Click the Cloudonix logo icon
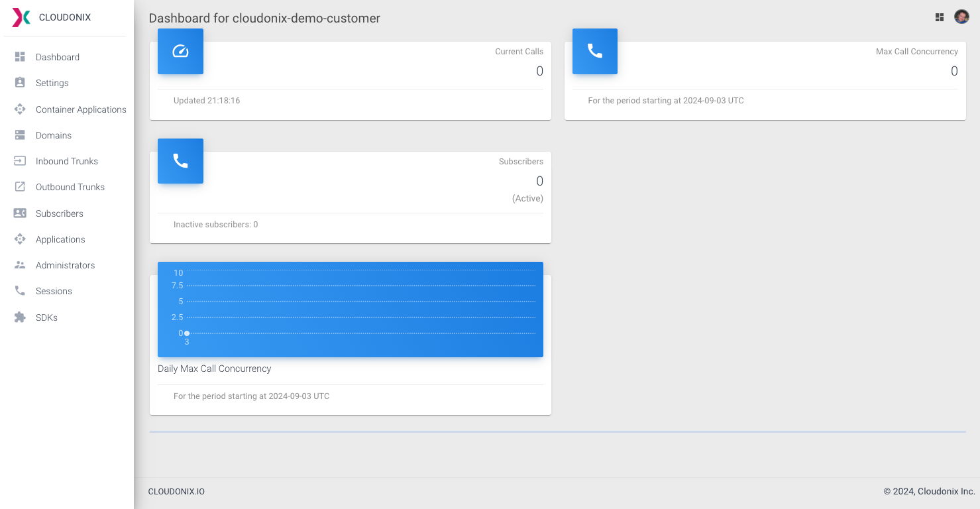Image resolution: width=980 pixels, height=509 pixels. tap(21, 18)
